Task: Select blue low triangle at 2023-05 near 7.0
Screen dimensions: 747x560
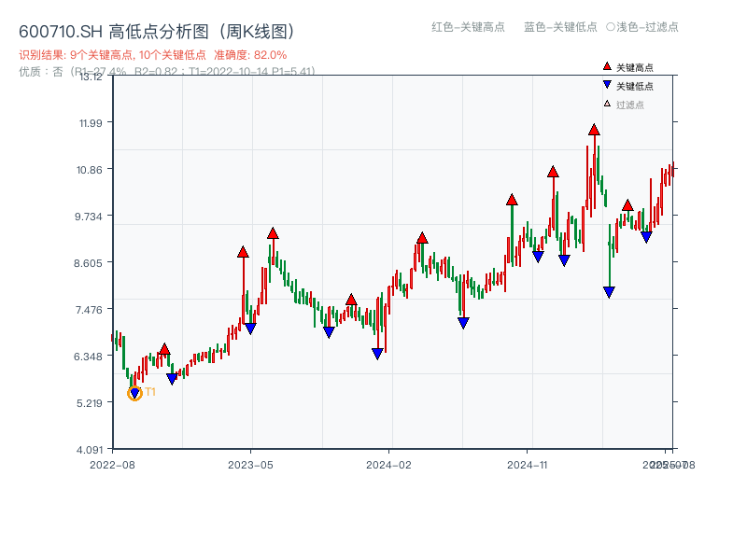Action: 250,329
